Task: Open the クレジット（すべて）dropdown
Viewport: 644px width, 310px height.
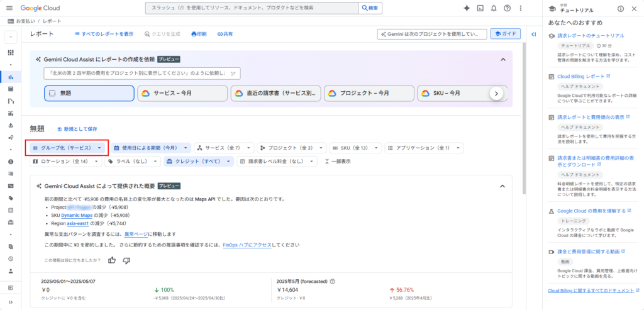Action: point(199,162)
